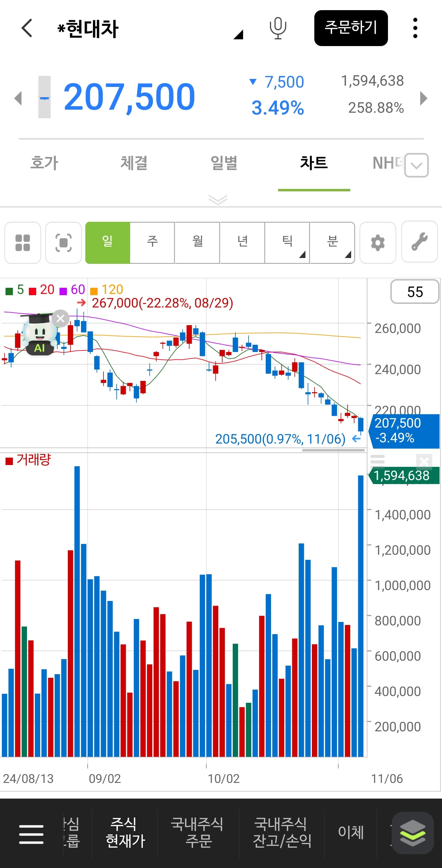Image resolution: width=442 pixels, height=868 pixels.
Task: Activate voice search microphone icon
Action: coord(278,28)
